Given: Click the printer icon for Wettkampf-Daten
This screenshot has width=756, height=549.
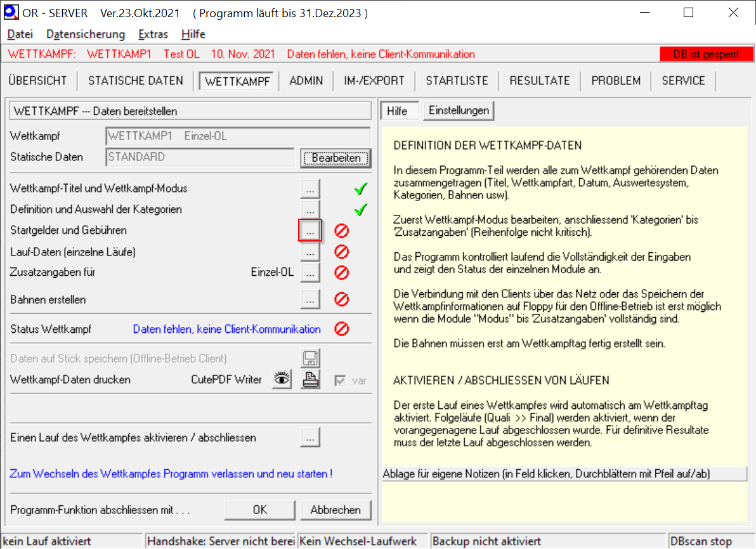Looking at the screenshot, I should tap(310, 380).
